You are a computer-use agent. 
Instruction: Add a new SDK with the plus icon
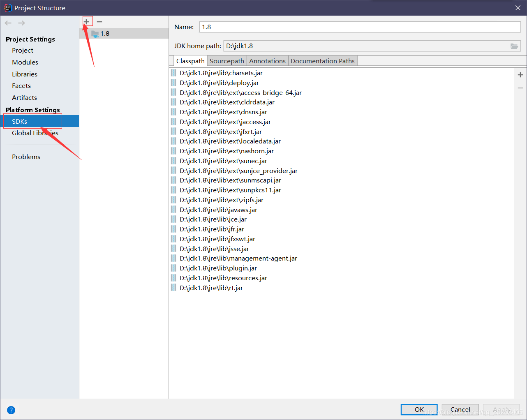pos(86,22)
